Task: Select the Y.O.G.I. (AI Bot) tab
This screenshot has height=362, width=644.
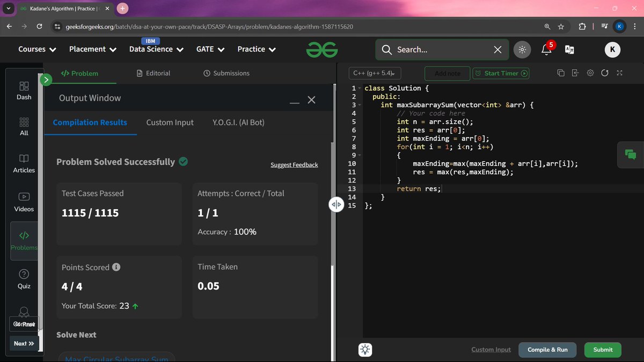Action: coord(238,122)
